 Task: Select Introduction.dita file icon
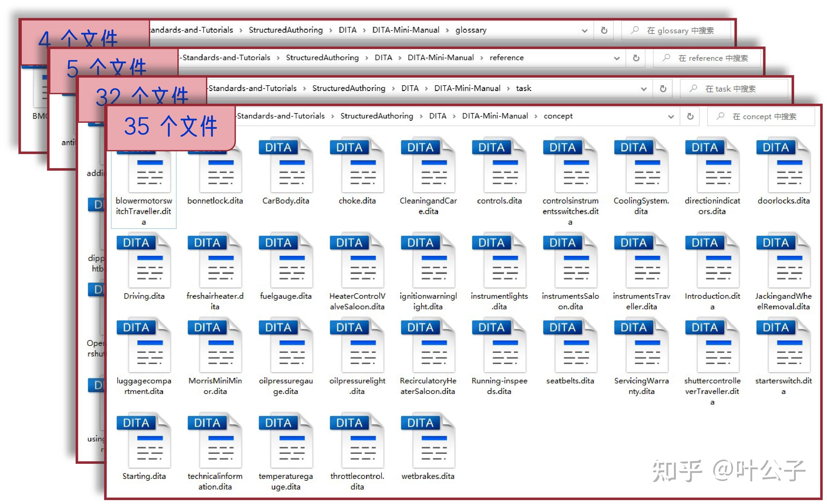coord(713,260)
